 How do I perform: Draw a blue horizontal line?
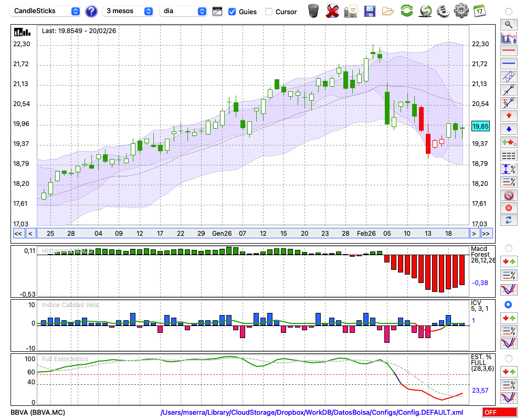coord(509,64)
